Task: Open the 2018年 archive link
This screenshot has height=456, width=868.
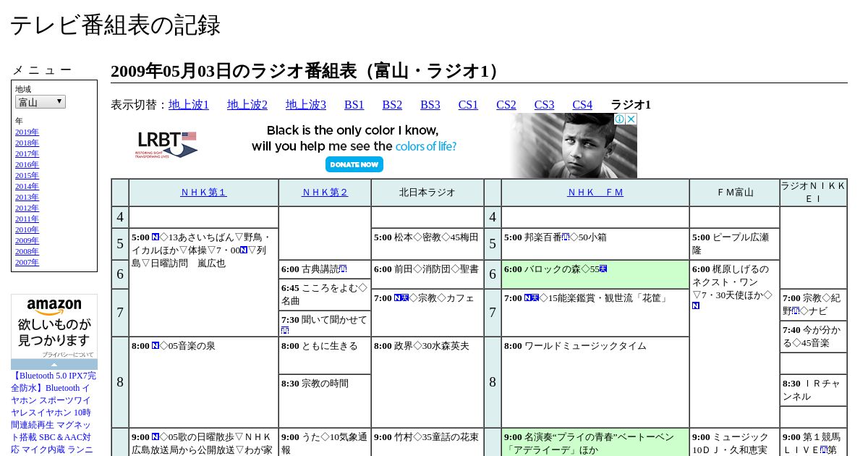Action: tap(27, 143)
